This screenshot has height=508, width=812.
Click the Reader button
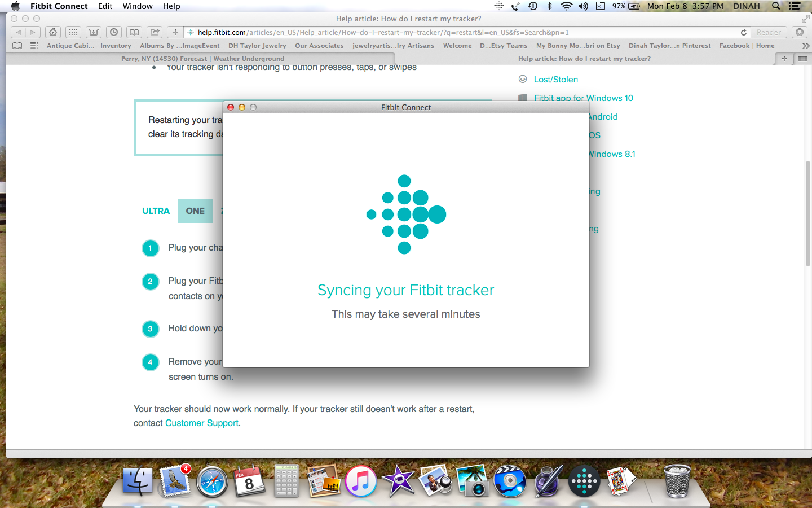pos(769,32)
